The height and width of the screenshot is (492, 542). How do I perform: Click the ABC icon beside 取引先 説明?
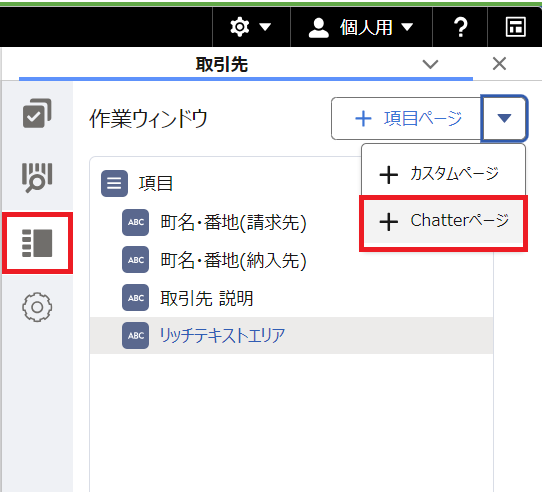coord(136,298)
